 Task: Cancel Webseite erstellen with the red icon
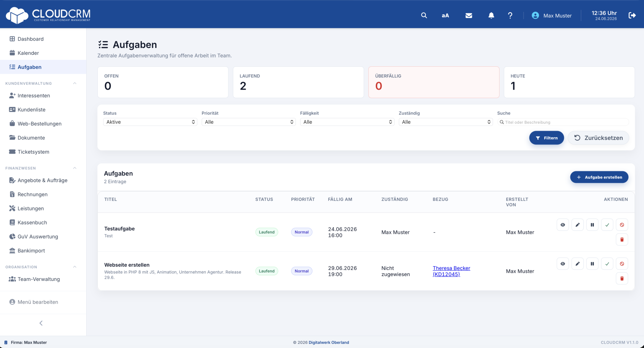point(622,264)
